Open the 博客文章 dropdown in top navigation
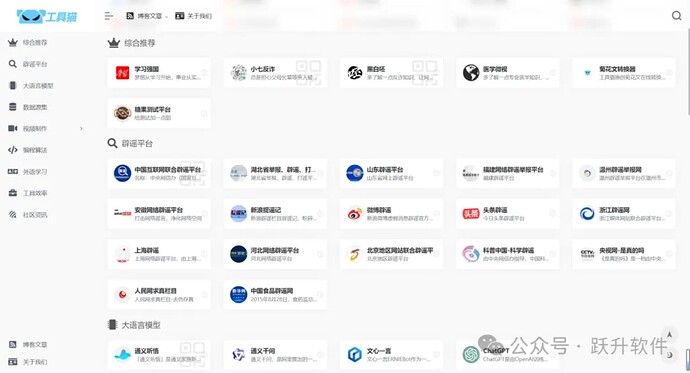The image size is (690, 373). pyautogui.click(x=147, y=16)
